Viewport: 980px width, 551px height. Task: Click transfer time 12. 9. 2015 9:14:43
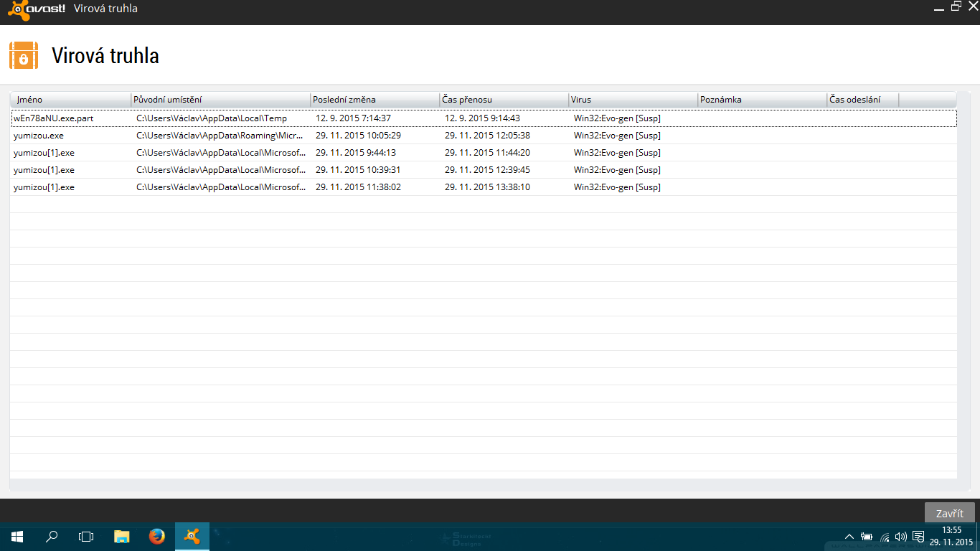coord(482,118)
